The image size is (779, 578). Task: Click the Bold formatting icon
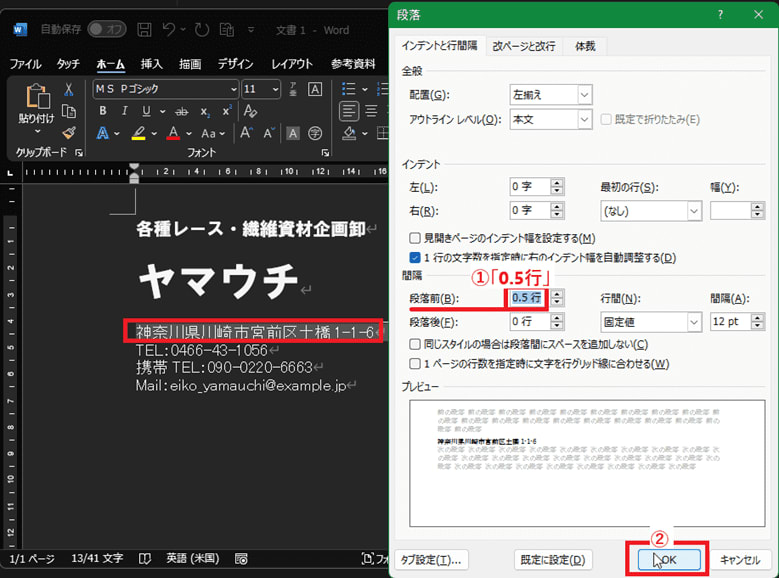[x=102, y=111]
